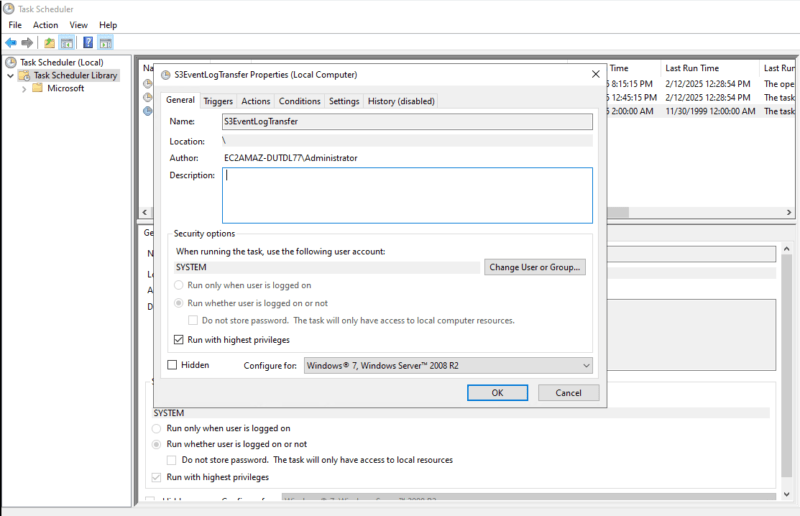The height and width of the screenshot is (516, 800).
Task: Toggle the Show/Hide Console Tree icon
Action: click(67, 43)
